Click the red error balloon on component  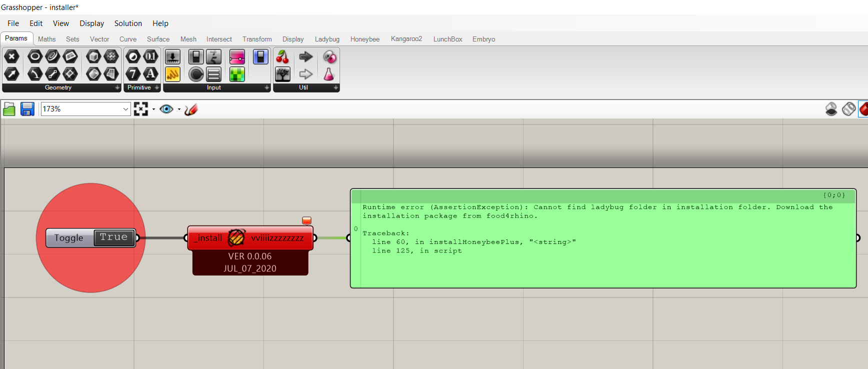307,220
